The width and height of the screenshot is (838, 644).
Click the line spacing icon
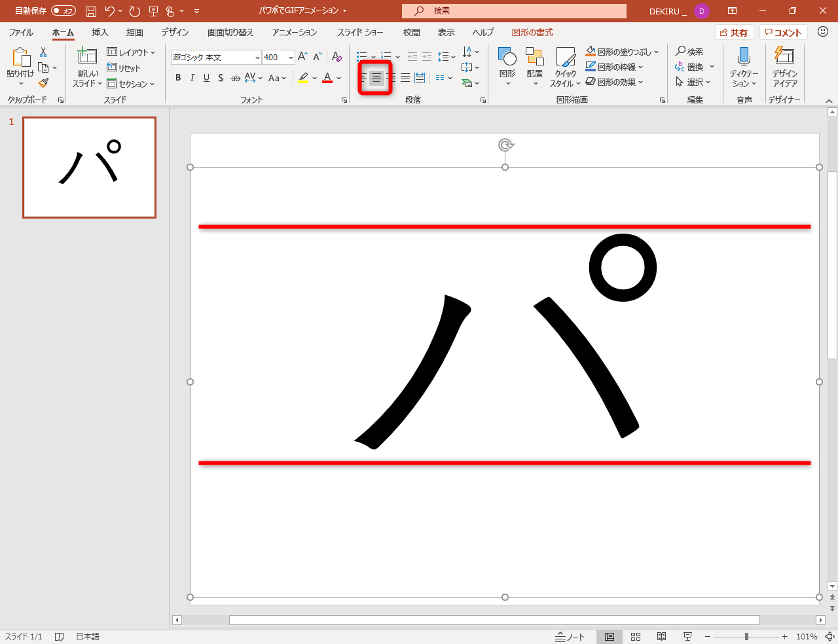tap(443, 57)
